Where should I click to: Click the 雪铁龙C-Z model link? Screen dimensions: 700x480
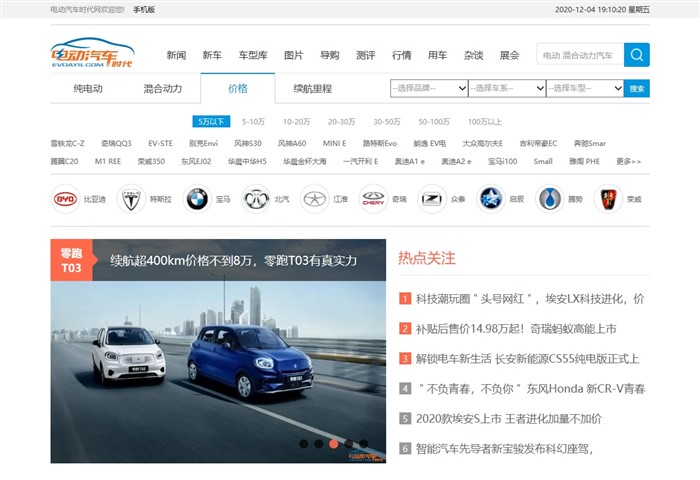pos(67,143)
